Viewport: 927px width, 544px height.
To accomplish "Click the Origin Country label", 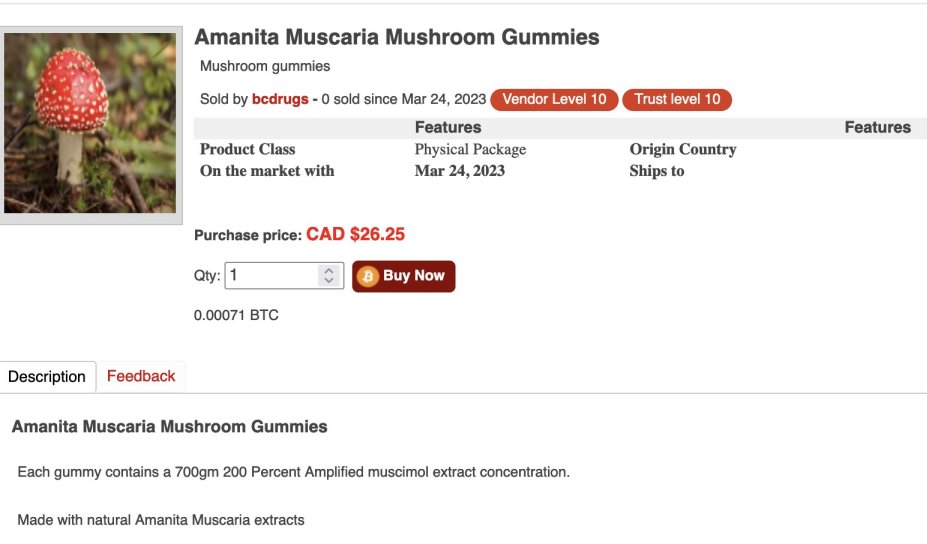I will point(683,149).
